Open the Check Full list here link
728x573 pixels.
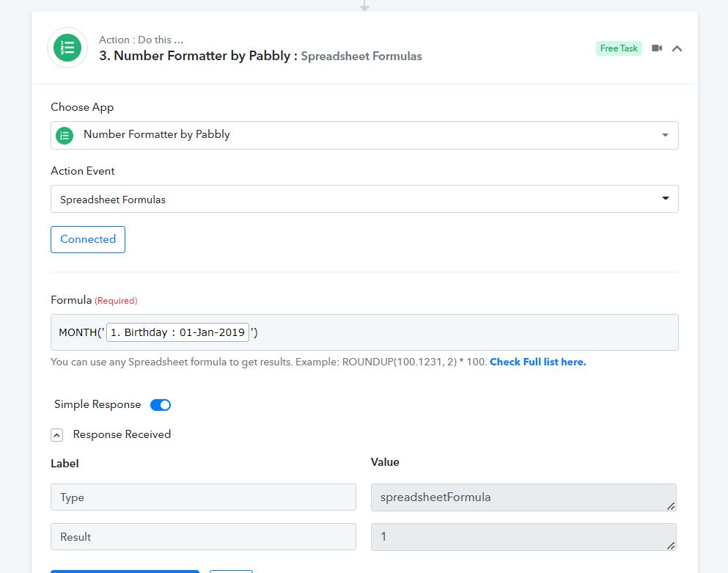pos(537,362)
